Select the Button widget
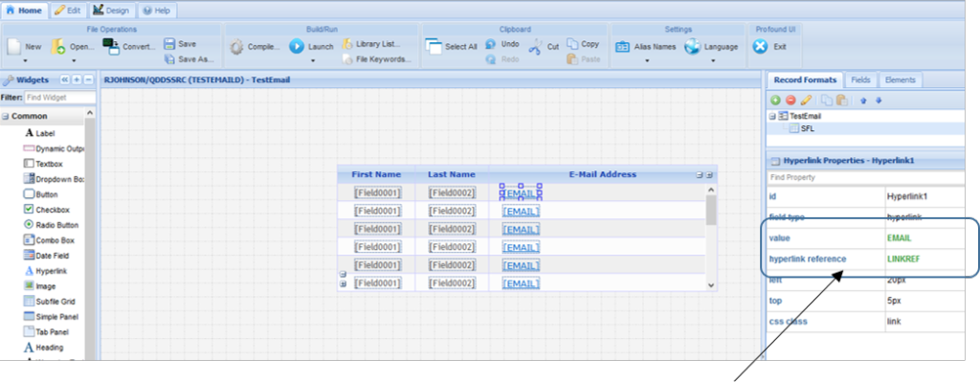This screenshot has width=980, height=382. pyautogui.click(x=40, y=194)
